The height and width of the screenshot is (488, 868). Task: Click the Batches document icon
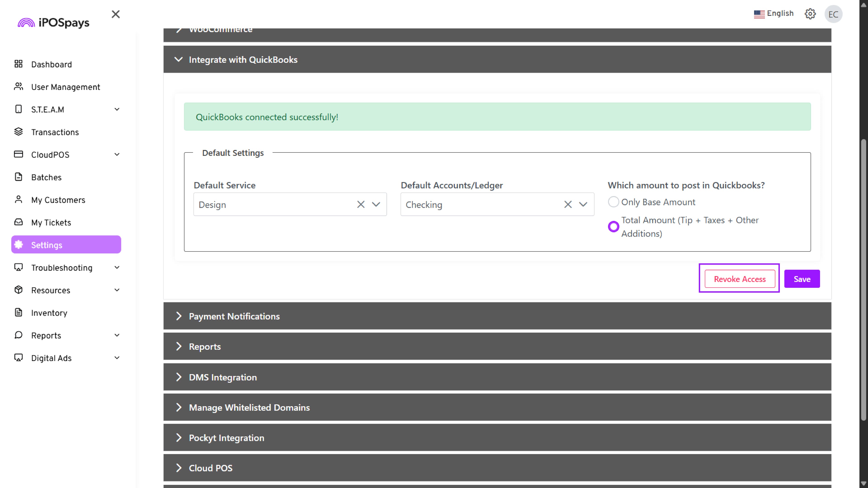[x=19, y=177]
